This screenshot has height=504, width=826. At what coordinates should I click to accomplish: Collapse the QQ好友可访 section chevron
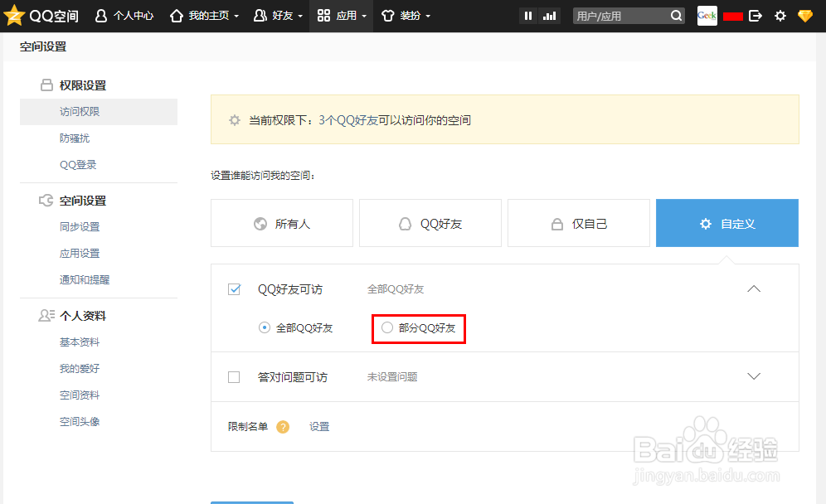coord(754,288)
